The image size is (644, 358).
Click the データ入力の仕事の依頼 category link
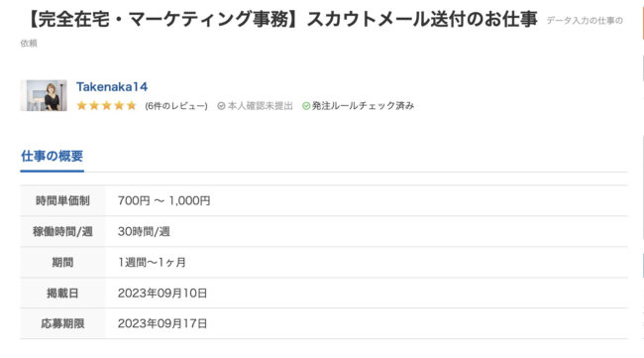click(585, 20)
